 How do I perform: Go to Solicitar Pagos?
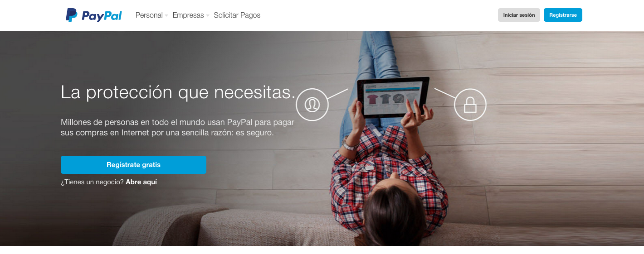coord(237,15)
